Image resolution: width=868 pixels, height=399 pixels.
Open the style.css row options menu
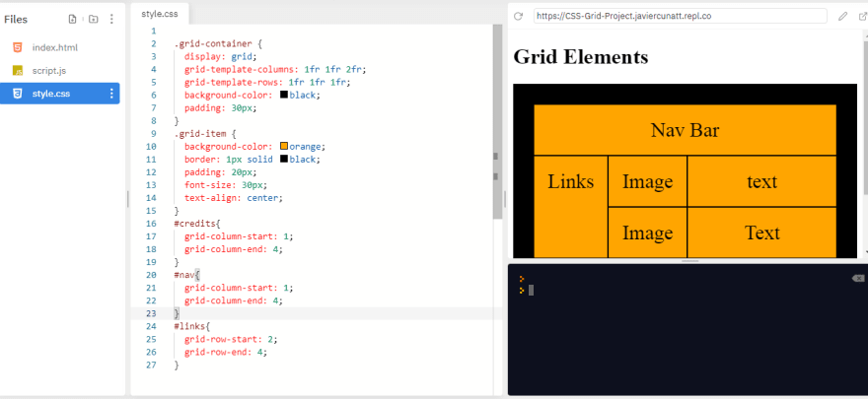(111, 94)
